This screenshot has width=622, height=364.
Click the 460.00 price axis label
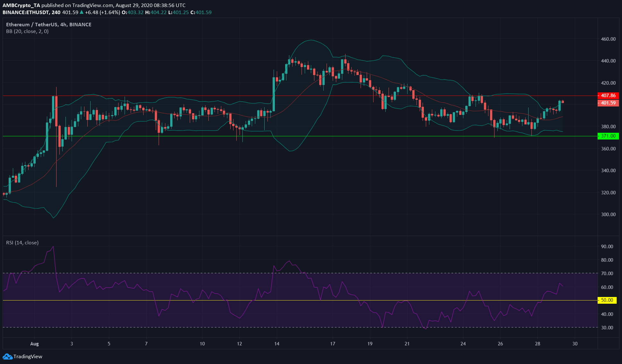pyautogui.click(x=608, y=39)
